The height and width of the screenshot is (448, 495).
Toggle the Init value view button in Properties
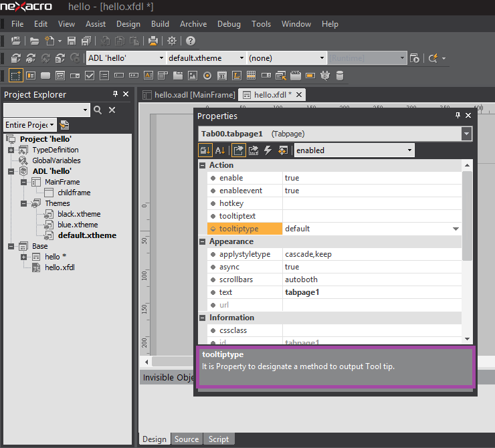(x=254, y=150)
